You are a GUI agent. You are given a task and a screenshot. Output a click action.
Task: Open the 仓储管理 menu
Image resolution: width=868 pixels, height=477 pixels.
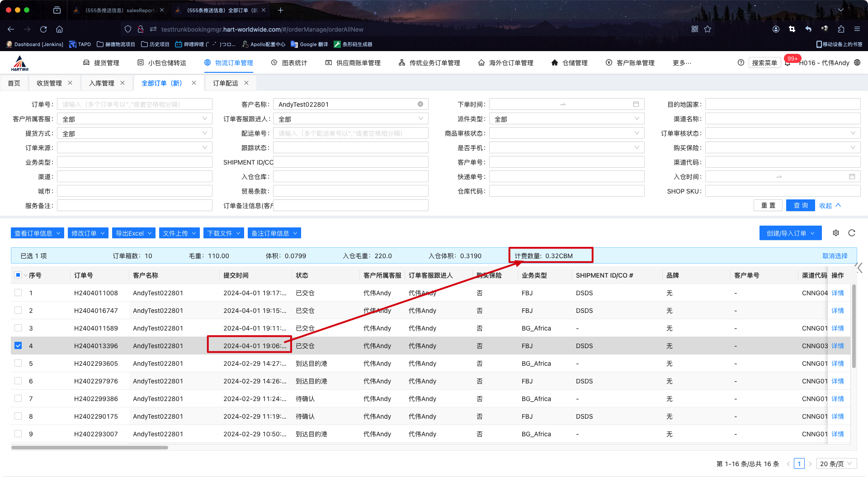[x=570, y=63]
